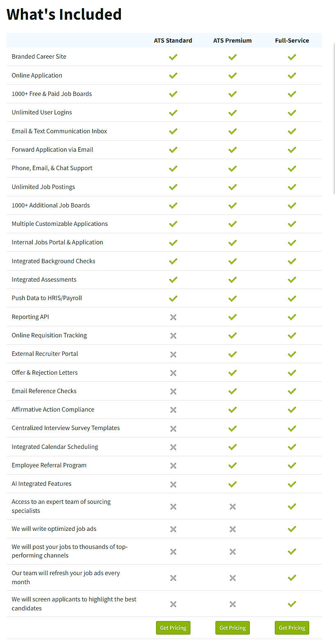Click the ATS Standard column header
335x644 pixels.
[x=173, y=40]
